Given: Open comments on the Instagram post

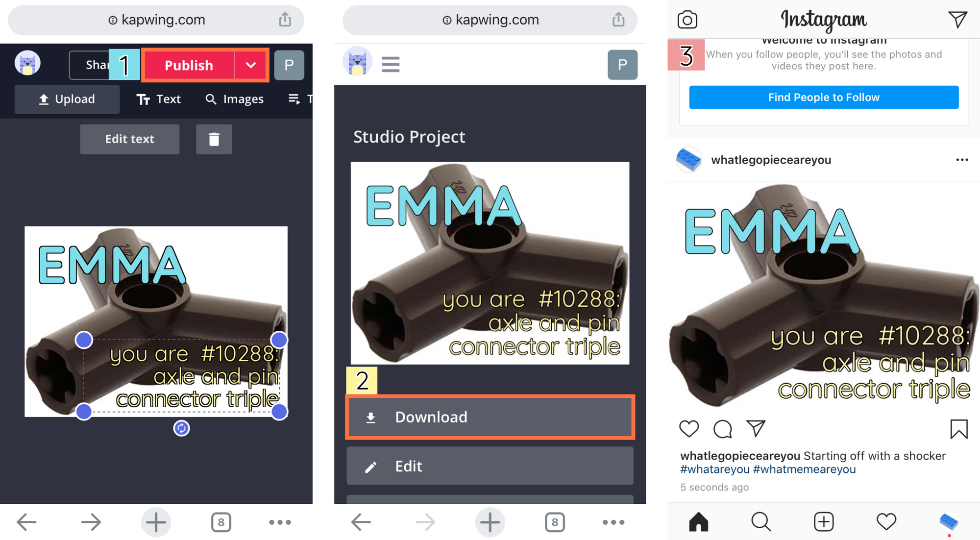Looking at the screenshot, I should click(723, 429).
